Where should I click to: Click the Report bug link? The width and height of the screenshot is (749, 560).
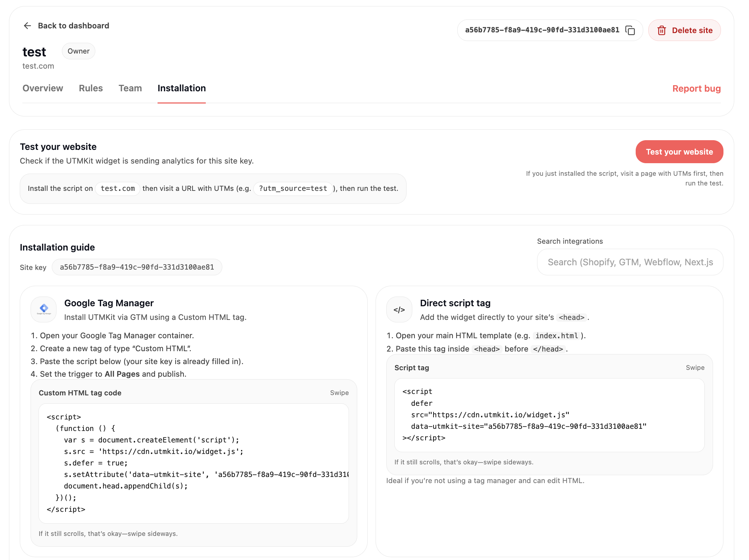point(696,88)
